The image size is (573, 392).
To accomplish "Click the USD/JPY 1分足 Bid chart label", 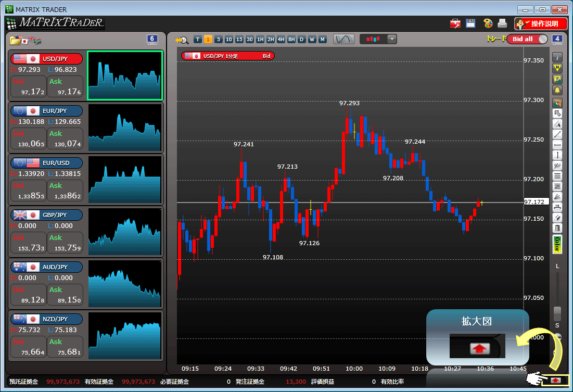I will coord(228,56).
